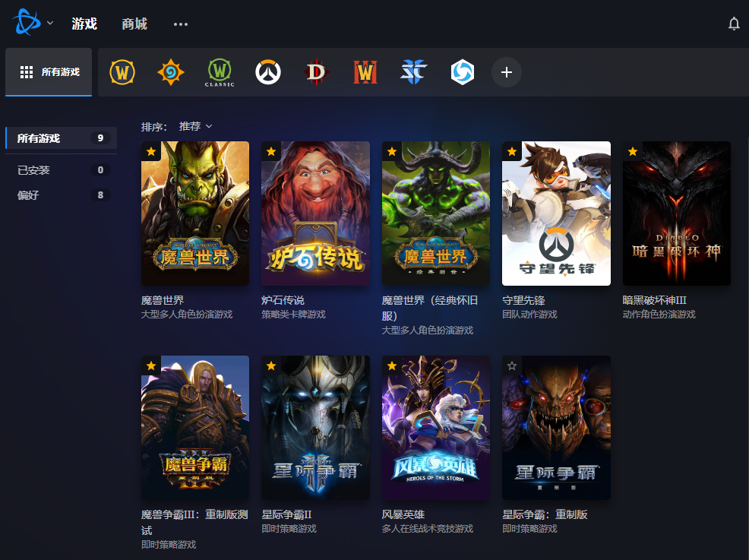
Task: Select 偏好 filter in sidebar
Action: (x=61, y=195)
